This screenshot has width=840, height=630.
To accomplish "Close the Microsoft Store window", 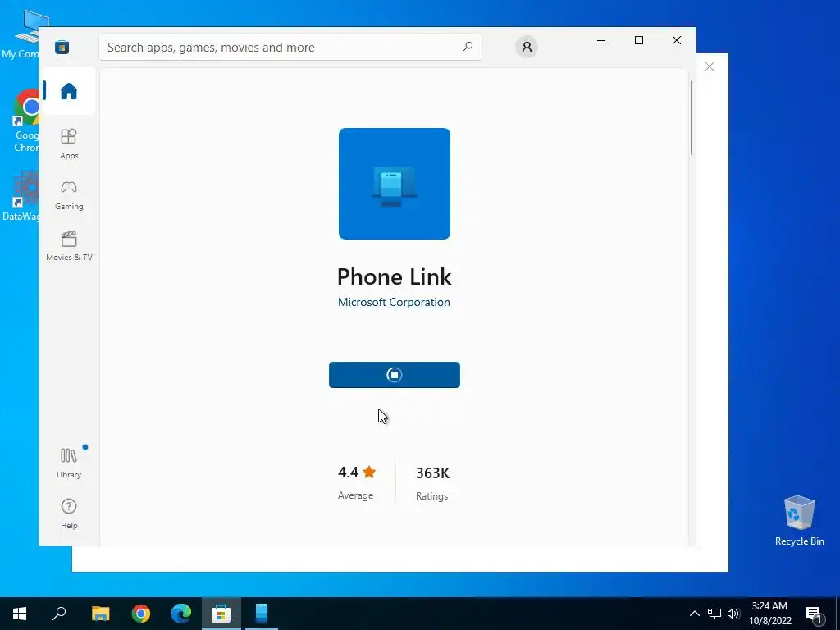I will coord(677,41).
